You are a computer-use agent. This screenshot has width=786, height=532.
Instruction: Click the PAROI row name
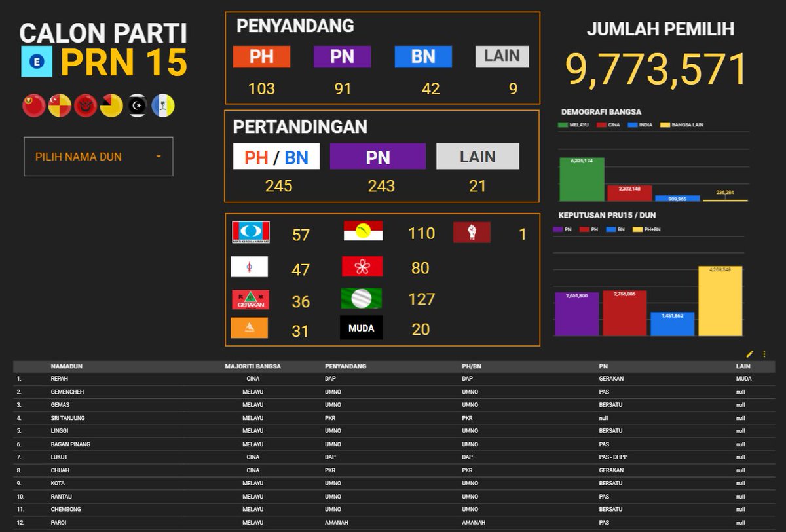click(x=59, y=523)
